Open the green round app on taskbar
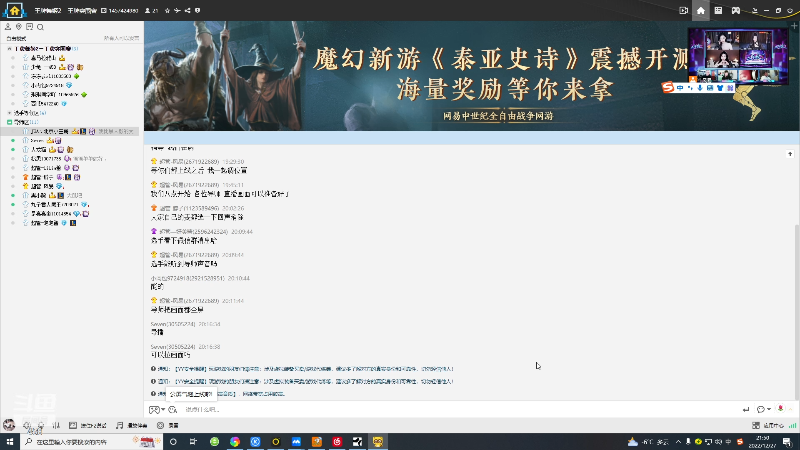Viewport: 800px width, 450px height. [214, 441]
